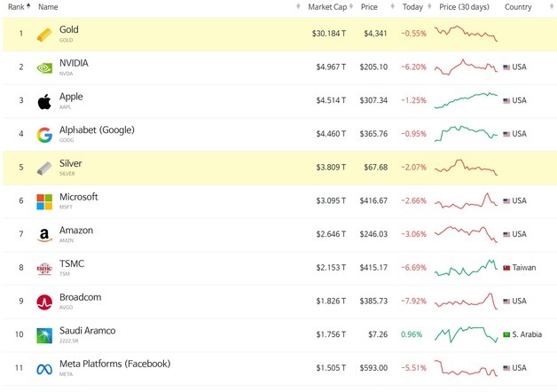Image resolution: width=557 pixels, height=392 pixels.
Task: Click the USA flag in Meta row
Action: click(x=506, y=368)
